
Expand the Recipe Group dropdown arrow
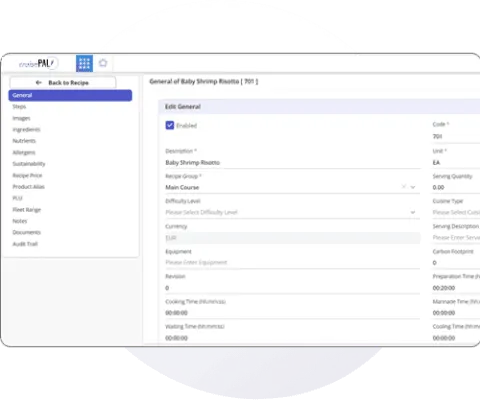click(x=413, y=187)
